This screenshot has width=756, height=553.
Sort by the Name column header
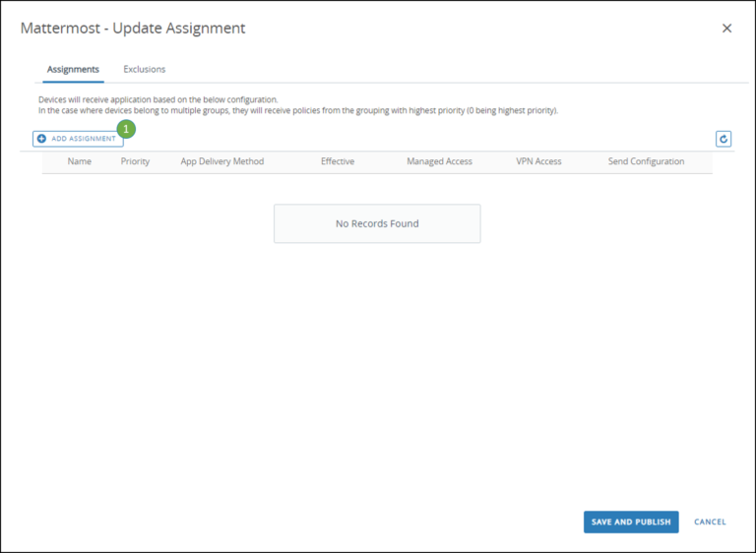[79, 161]
